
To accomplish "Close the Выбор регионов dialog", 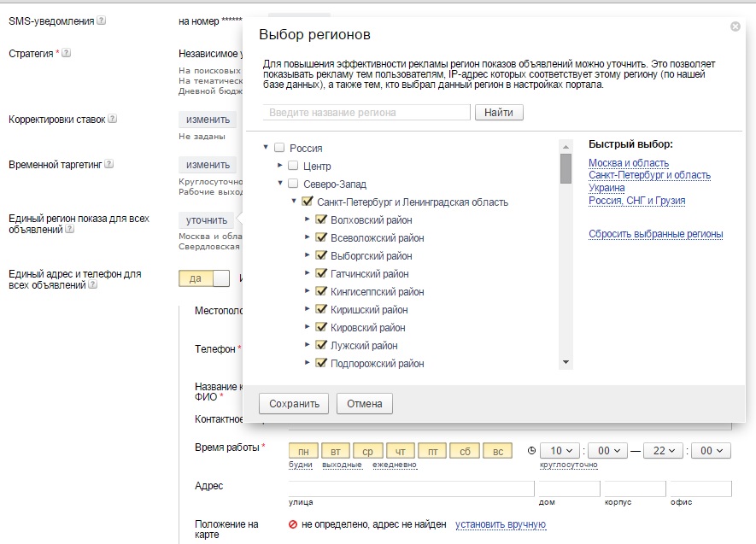I will tap(735, 26).
